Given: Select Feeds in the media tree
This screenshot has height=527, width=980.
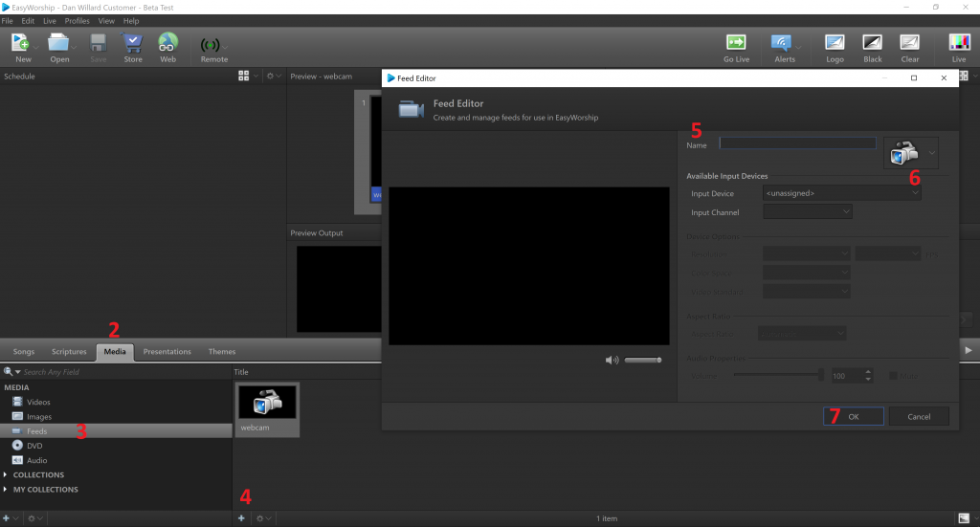Looking at the screenshot, I should 116,430.
